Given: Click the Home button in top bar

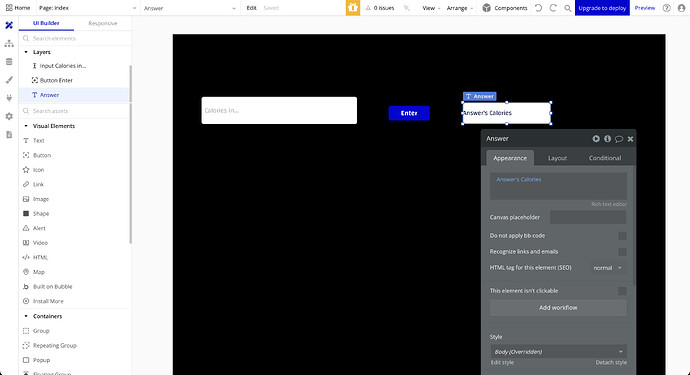Looking at the screenshot, I should [18, 8].
